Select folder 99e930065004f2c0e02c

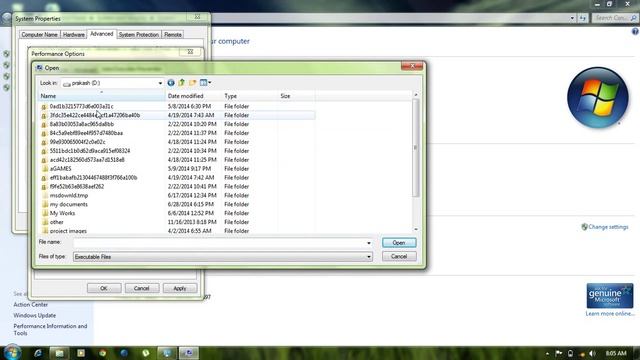pyautogui.click(x=78, y=142)
